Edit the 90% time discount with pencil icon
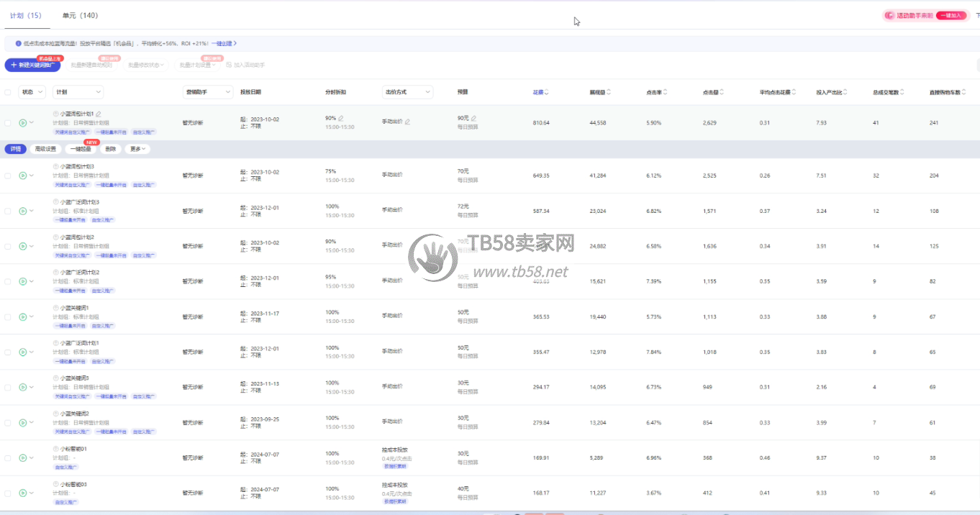The image size is (980, 515). coord(341,118)
